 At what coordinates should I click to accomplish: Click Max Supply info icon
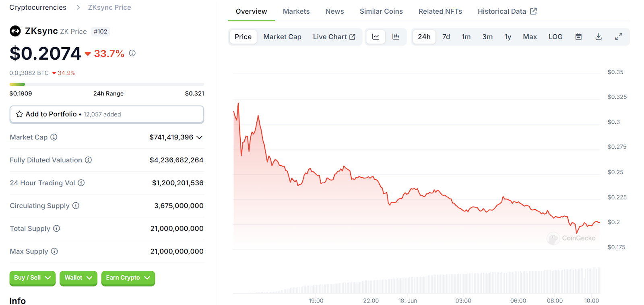[54, 251]
